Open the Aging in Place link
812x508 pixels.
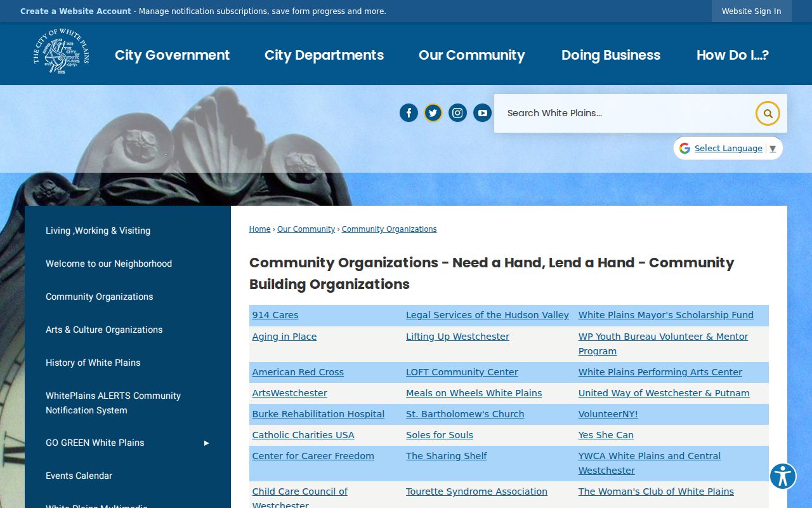click(284, 337)
